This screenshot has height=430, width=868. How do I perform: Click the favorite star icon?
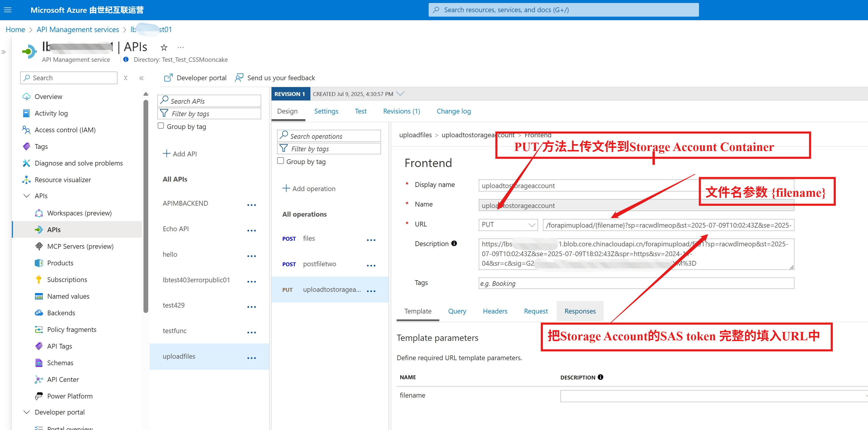tap(164, 48)
